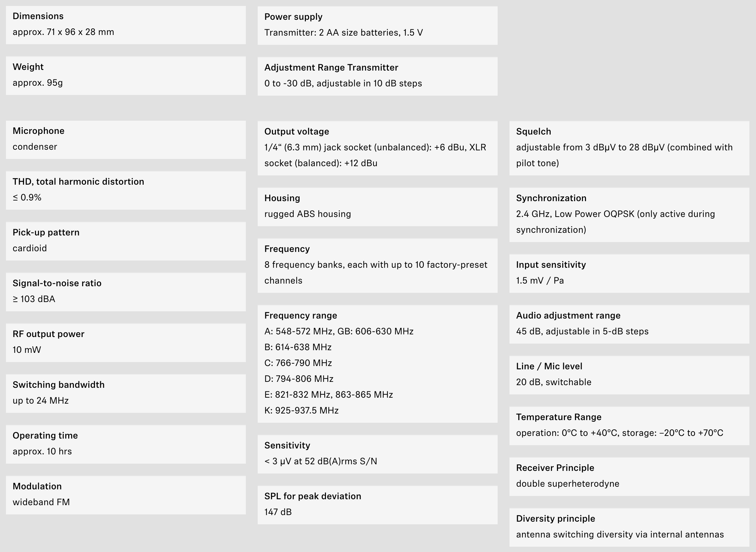756x552 pixels.
Task: Select the Synchronization 2.4 GHz card
Action: point(629,215)
